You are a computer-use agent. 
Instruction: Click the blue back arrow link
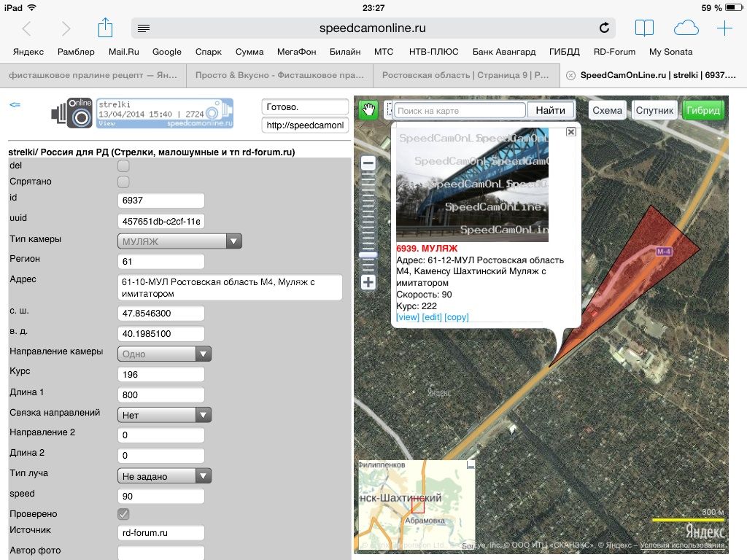[x=15, y=105]
